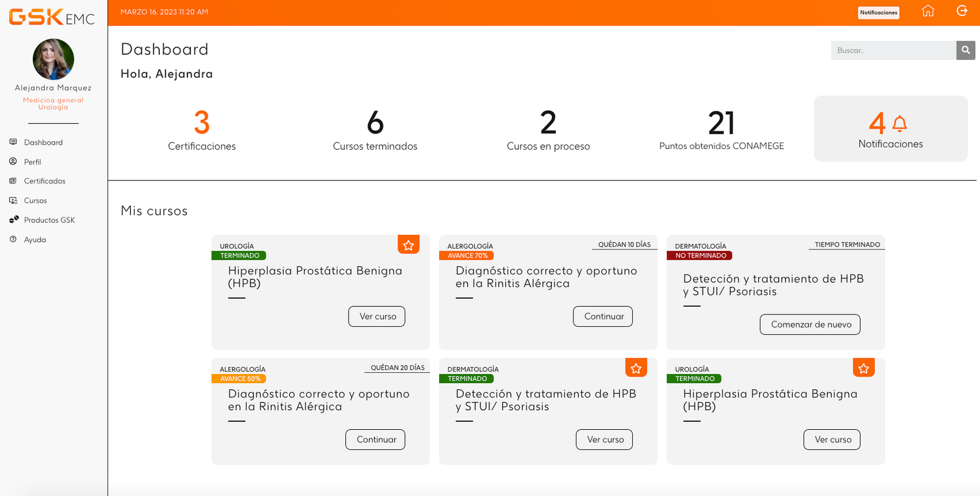Screen dimensions: 980x496
Task: Toggle favorite star on bottom-right Urología course
Action: point(864,368)
